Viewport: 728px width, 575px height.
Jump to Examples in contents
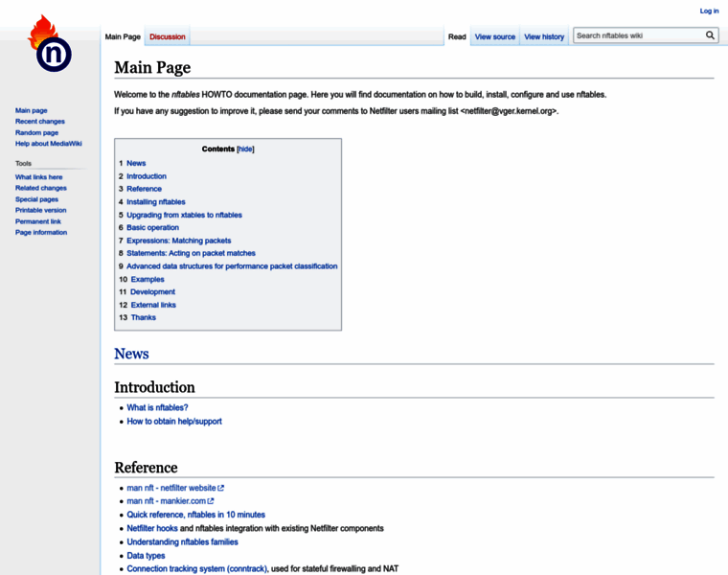(148, 279)
